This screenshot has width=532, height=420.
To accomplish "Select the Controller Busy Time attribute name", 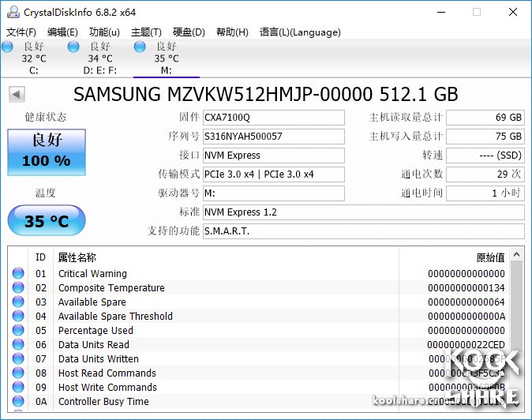I will pyautogui.click(x=103, y=402).
